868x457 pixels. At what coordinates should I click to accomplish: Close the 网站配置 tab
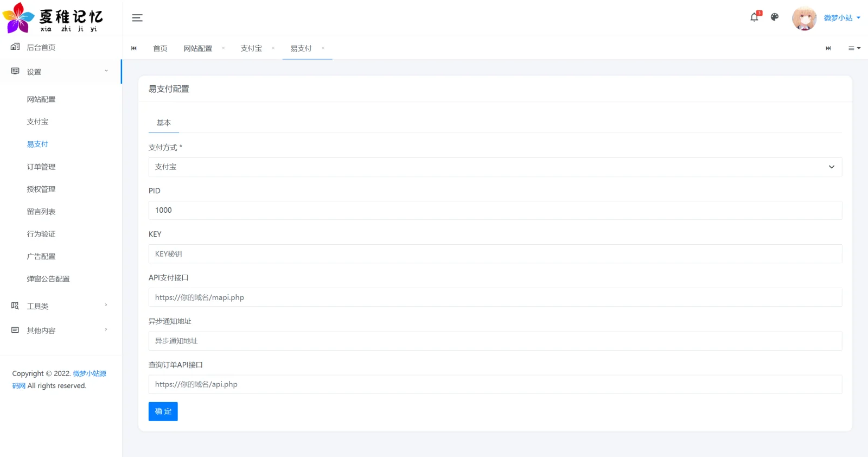point(223,48)
